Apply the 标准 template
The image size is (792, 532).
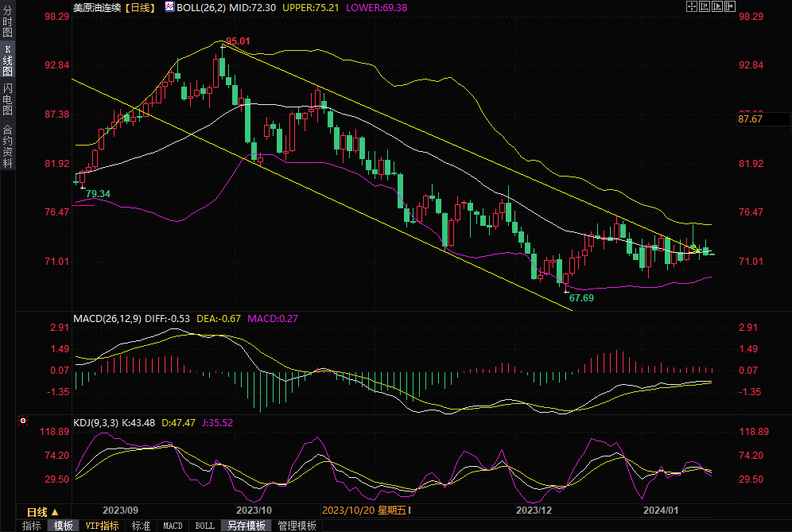[141, 526]
